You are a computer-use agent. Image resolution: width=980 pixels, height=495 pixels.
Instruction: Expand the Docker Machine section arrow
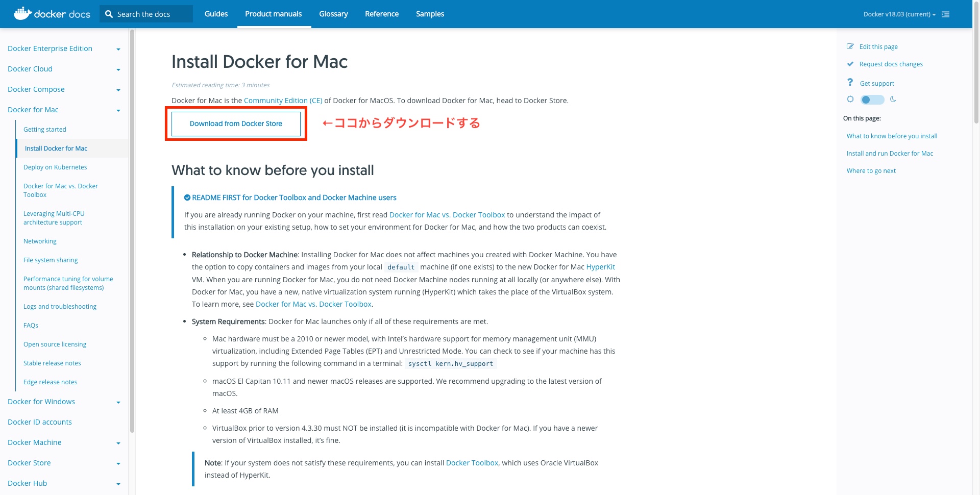coord(118,443)
